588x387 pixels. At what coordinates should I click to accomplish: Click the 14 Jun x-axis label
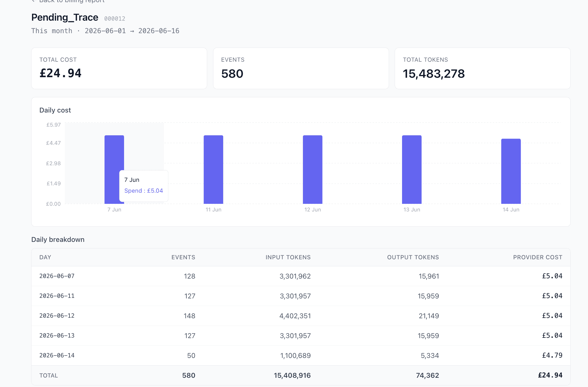[x=511, y=210]
